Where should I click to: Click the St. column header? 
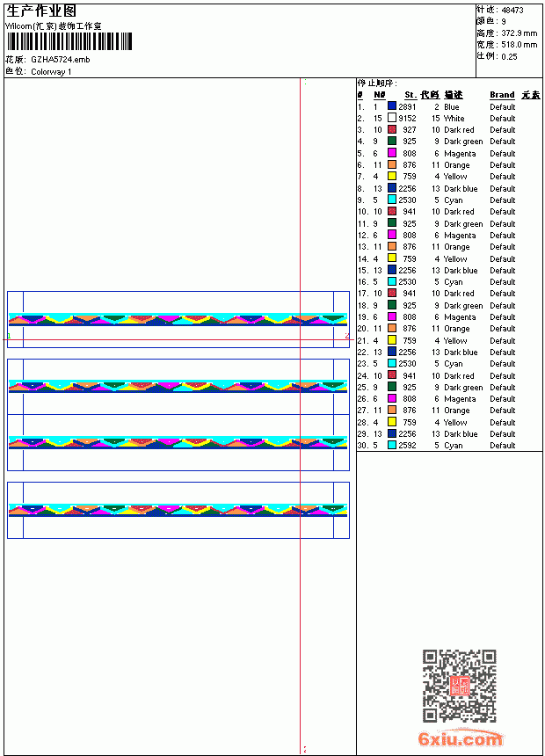(411, 95)
